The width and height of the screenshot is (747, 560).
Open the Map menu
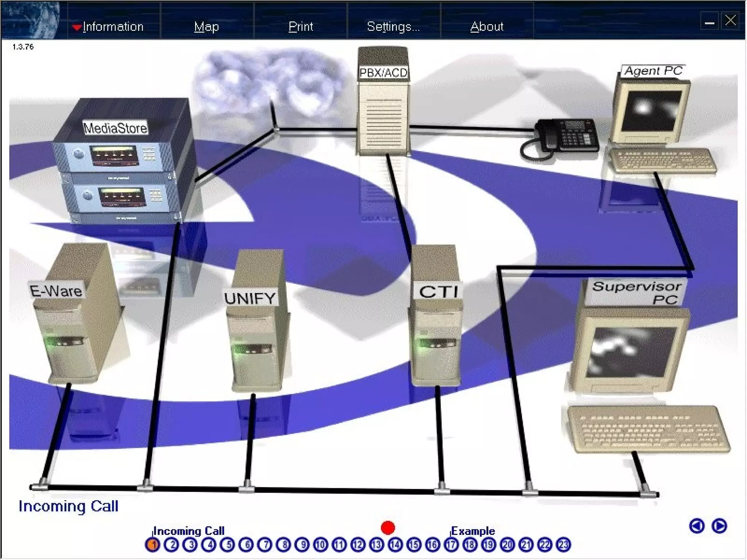[206, 27]
